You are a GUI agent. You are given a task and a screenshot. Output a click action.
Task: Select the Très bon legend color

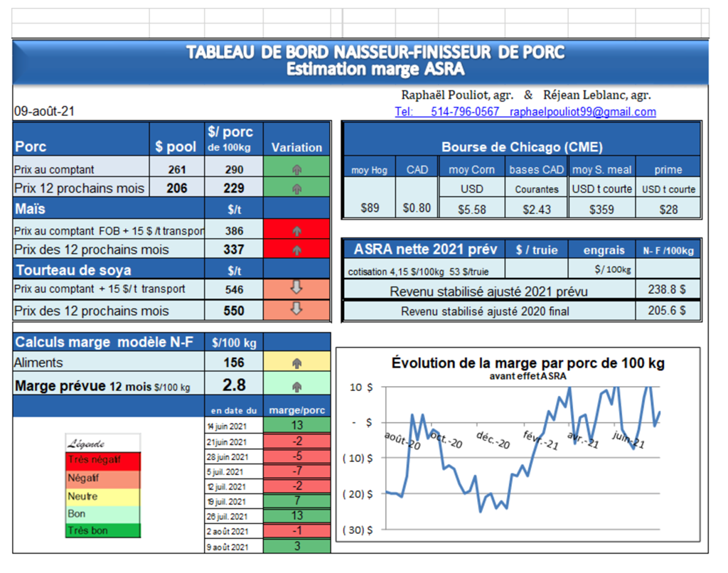[103, 531]
